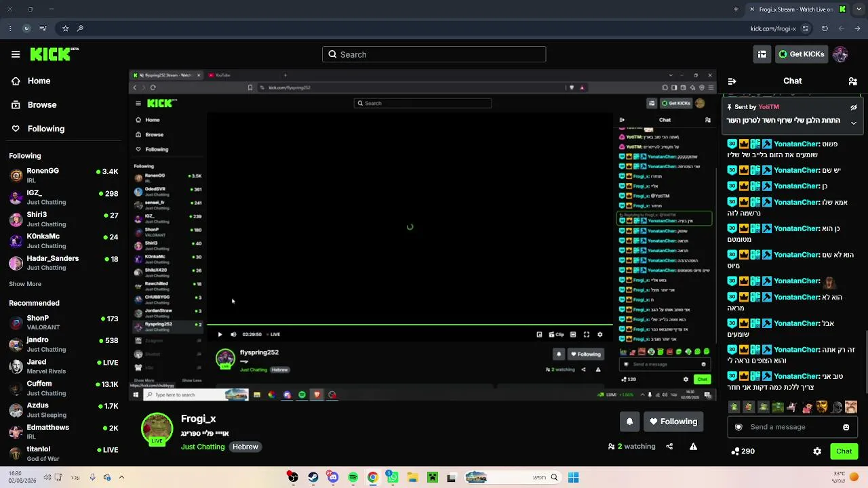Open the icon button left of Get KICKs

[762, 54]
